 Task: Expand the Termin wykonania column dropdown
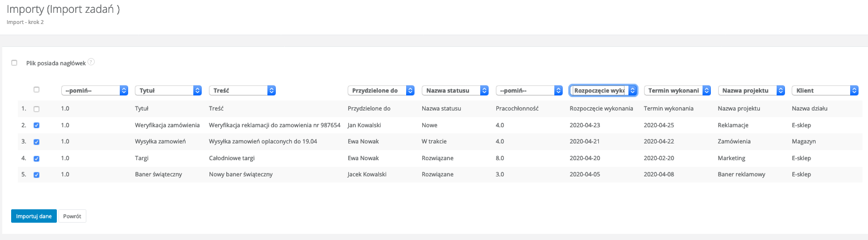point(677,90)
